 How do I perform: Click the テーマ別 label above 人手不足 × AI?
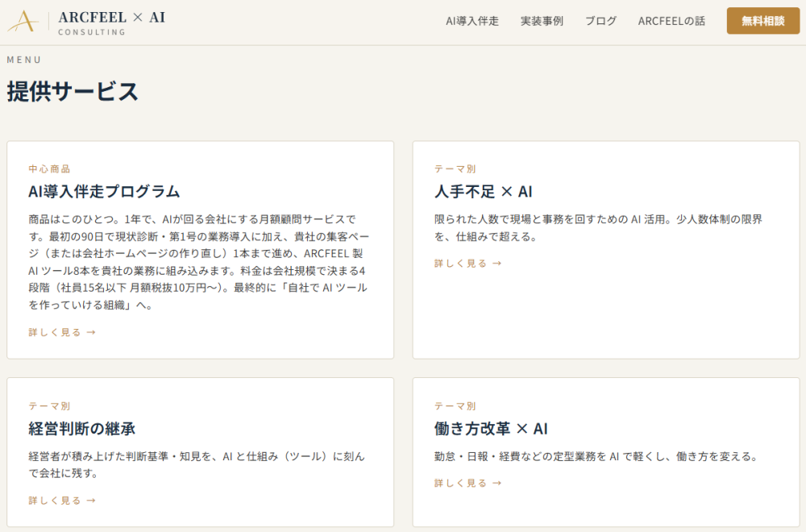[x=455, y=169]
